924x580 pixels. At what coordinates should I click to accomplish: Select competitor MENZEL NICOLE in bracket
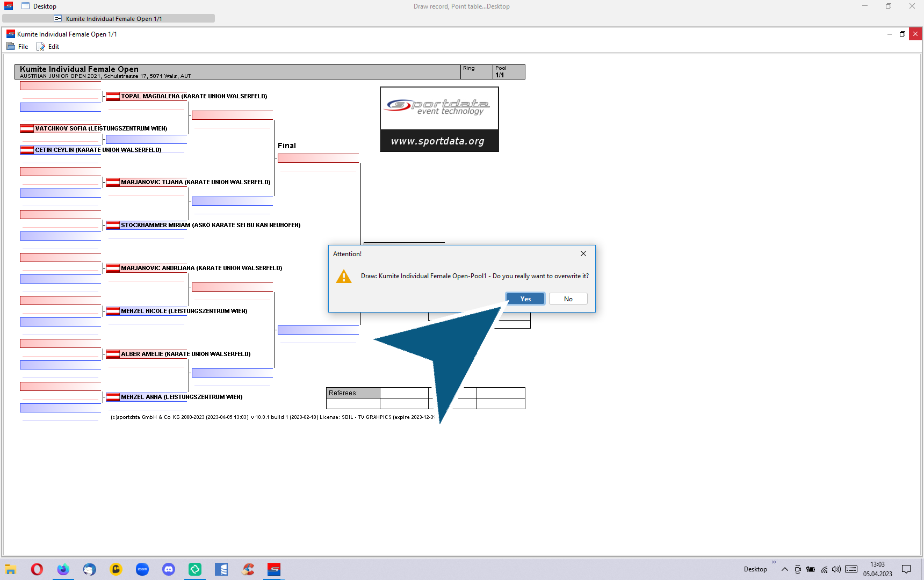pyautogui.click(x=184, y=311)
